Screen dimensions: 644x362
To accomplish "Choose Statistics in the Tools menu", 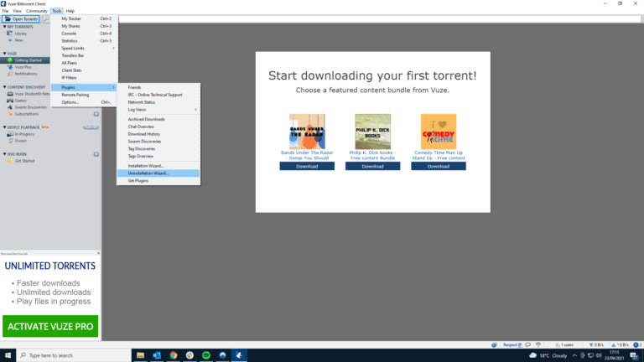I will point(70,40).
